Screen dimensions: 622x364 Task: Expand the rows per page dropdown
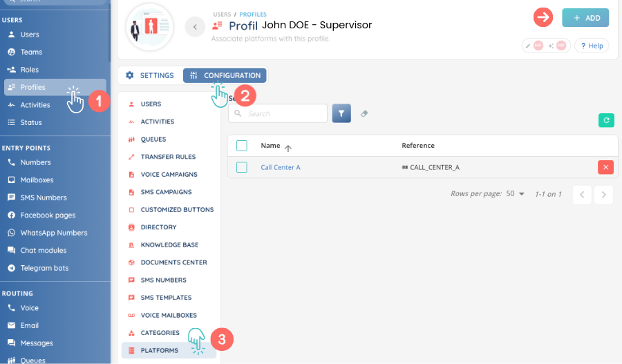pos(516,194)
